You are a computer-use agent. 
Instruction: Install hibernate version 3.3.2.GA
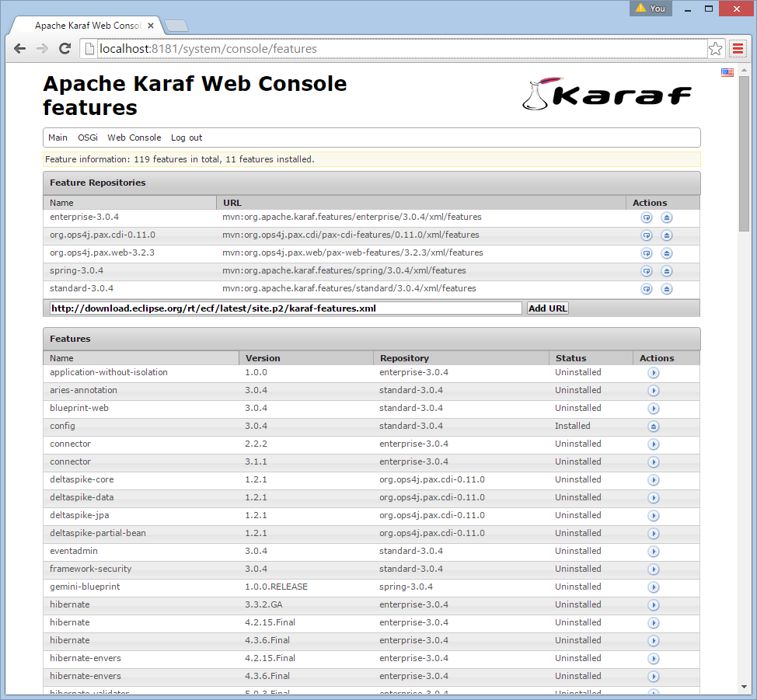653,605
